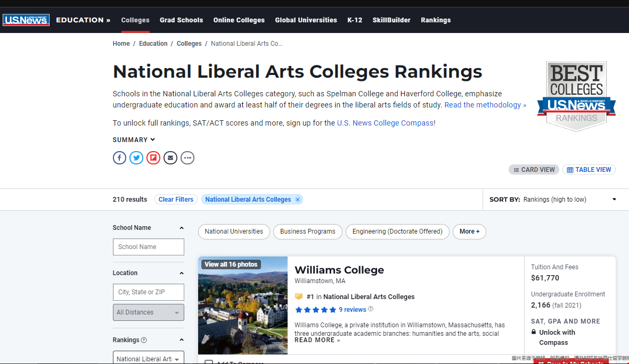Image resolution: width=629 pixels, height=364 pixels.
Task: Click READ MORE for Williams College
Action: point(317,340)
